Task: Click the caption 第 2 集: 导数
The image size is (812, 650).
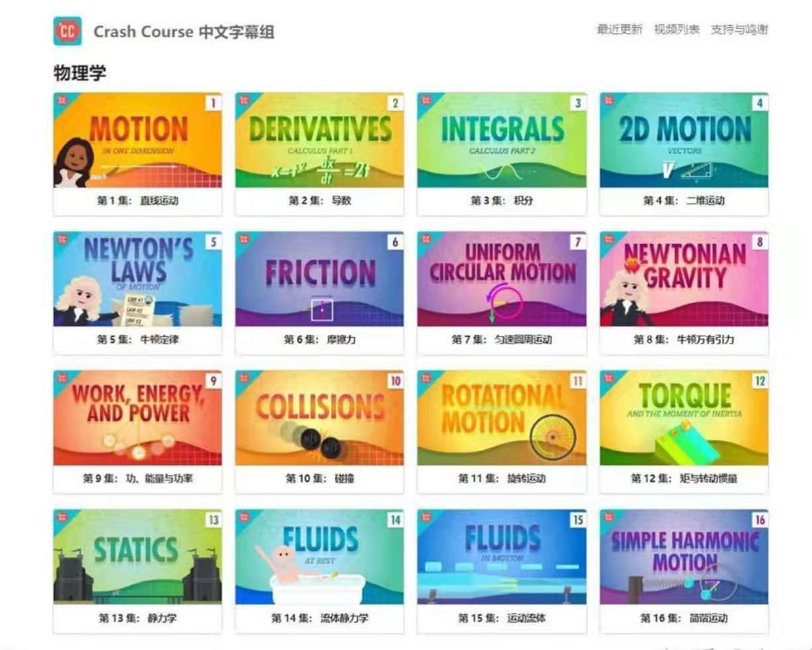Action: [320, 201]
